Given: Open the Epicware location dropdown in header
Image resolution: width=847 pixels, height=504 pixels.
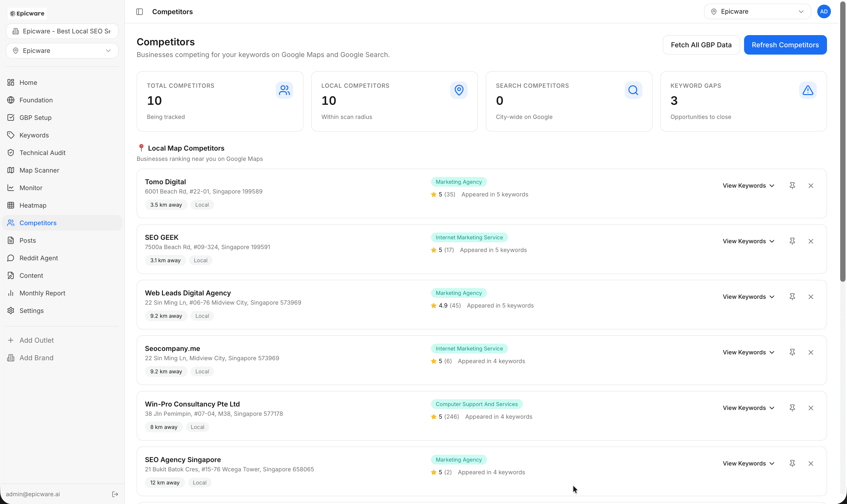Looking at the screenshot, I should (x=757, y=11).
